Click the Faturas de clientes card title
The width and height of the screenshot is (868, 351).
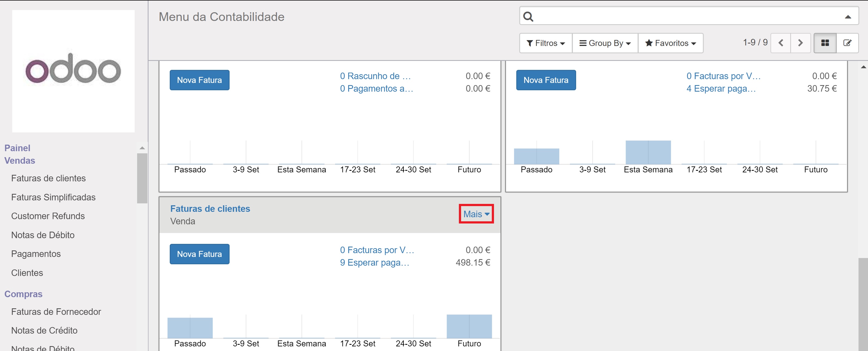210,209
